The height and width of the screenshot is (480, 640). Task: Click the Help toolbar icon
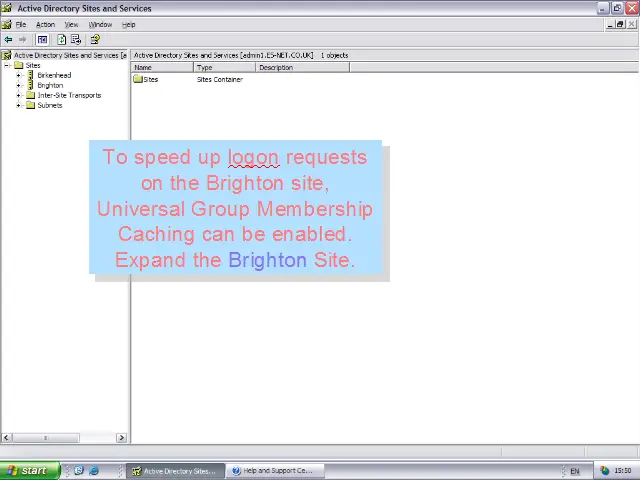[95, 40]
